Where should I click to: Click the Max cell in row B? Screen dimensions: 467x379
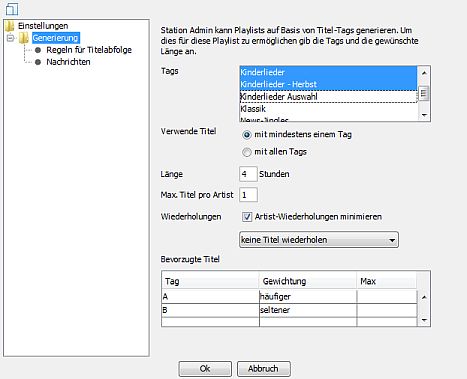(387, 310)
